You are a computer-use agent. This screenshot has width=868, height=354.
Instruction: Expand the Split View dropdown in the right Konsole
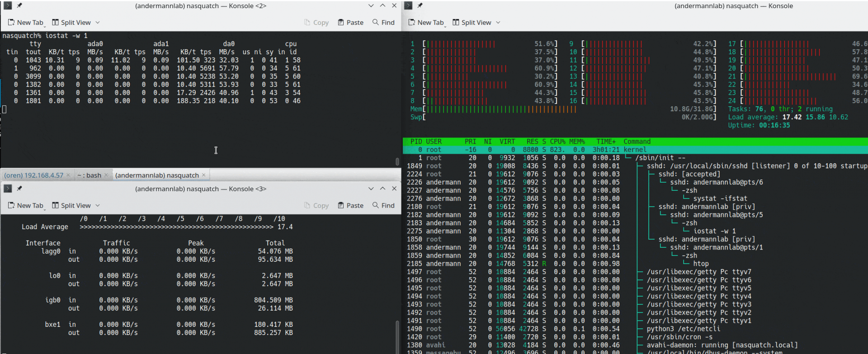point(498,23)
